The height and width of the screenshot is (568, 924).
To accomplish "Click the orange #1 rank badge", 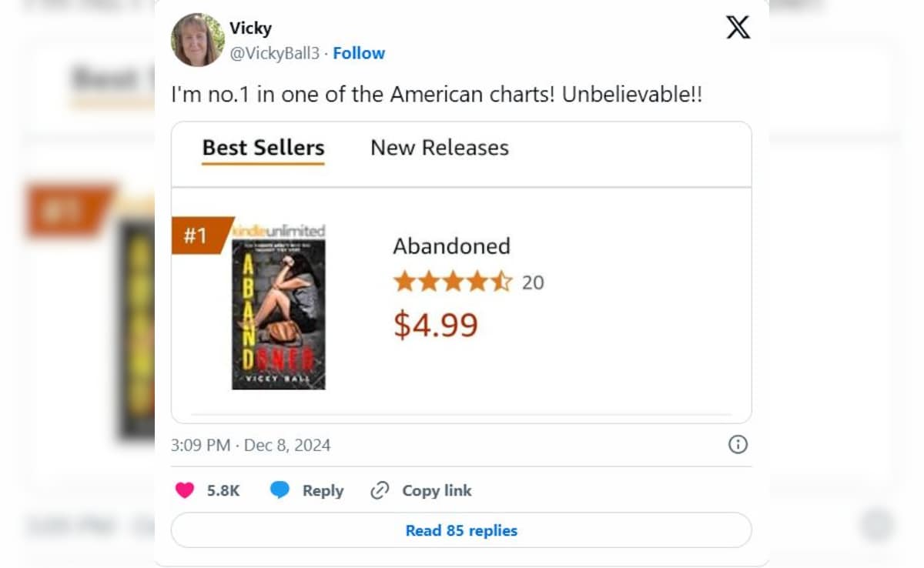I will [197, 236].
